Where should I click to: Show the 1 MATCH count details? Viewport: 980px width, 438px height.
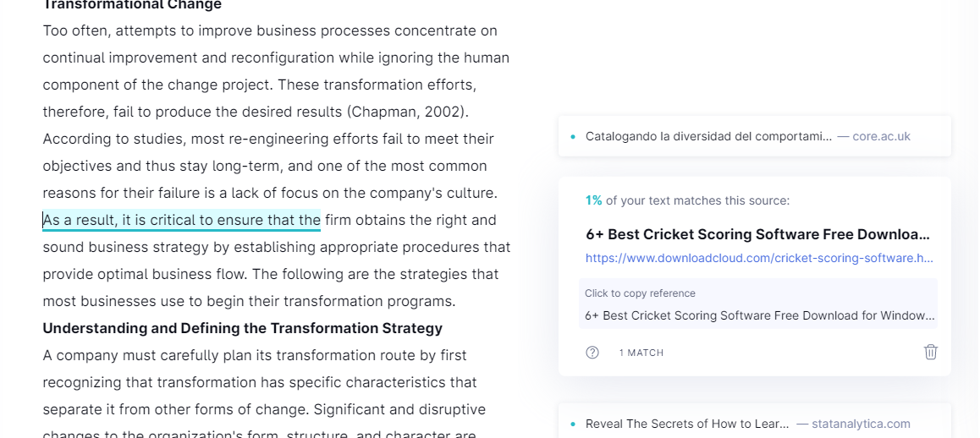tap(641, 353)
